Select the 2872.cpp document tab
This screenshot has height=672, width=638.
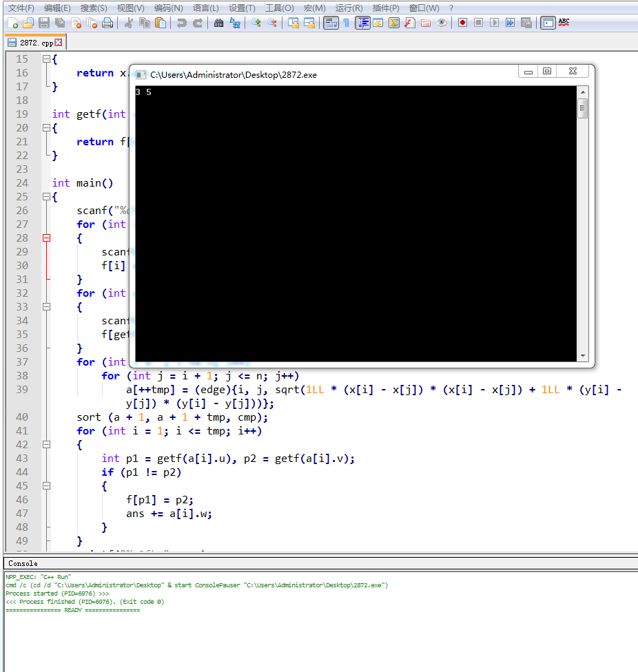(36, 43)
